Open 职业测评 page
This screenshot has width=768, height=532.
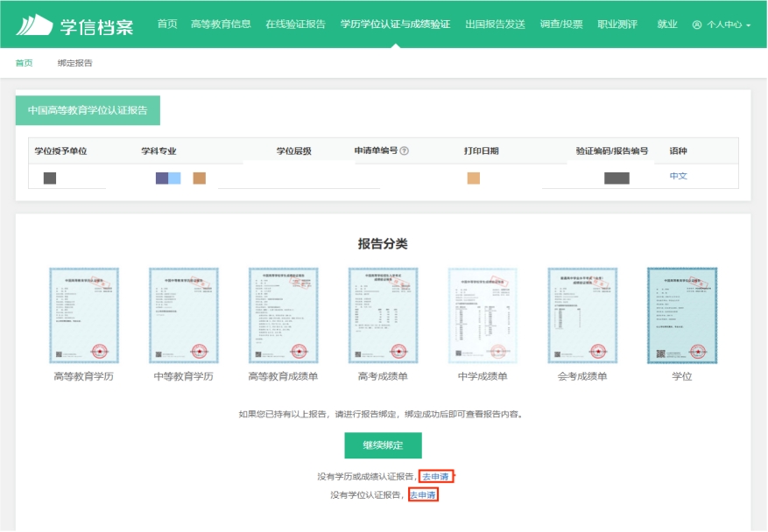pyautogui.click(x=617, y=24)
